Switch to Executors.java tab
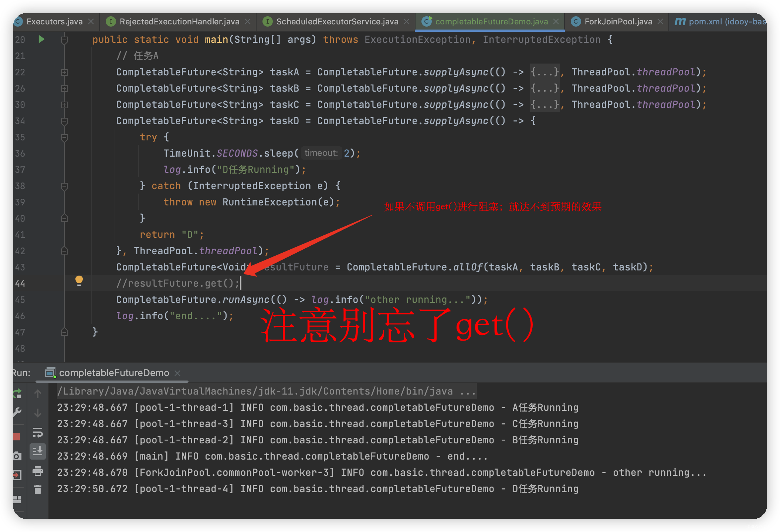 click(x=54, y=21)
